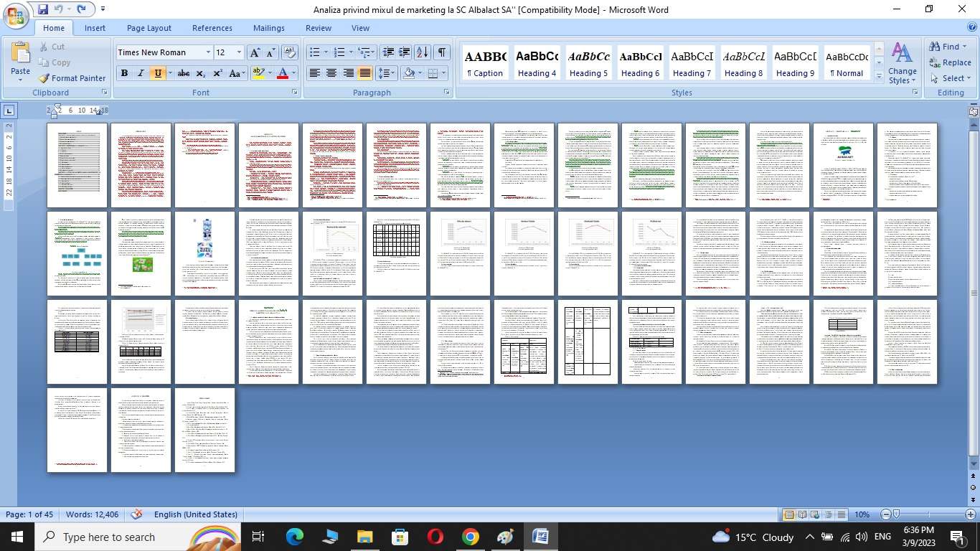This screenshot has width=980, height=551.
Task: Show paragraph marks with pilcrow button
Action: (x=442, y=52)
